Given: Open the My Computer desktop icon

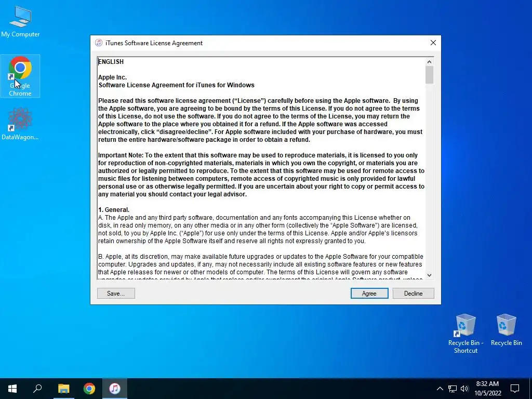Looking at the screenshot, I should tap(20, 21).
